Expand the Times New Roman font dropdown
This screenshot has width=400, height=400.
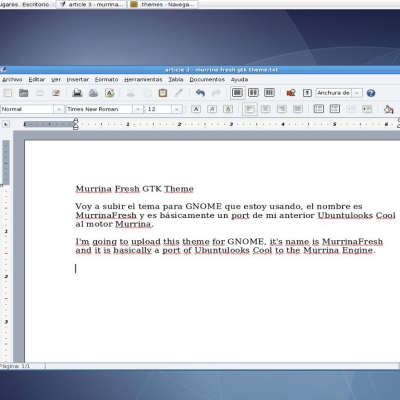coord(138,109)
